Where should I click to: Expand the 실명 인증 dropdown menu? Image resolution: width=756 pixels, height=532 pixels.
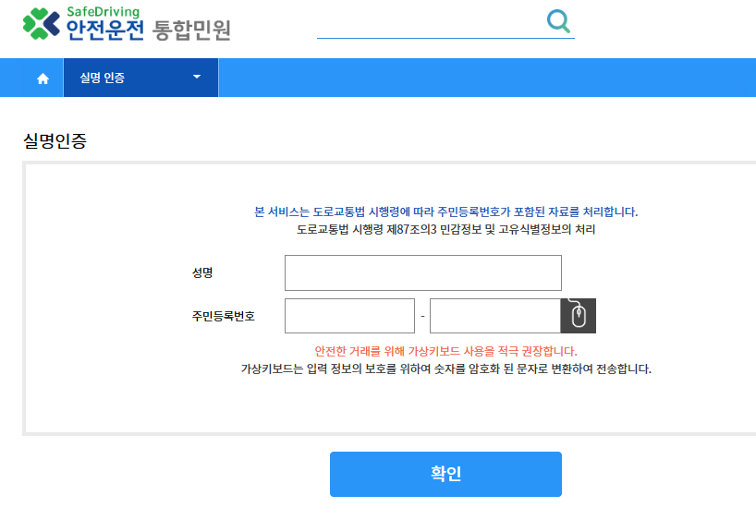tap(140, 78)
